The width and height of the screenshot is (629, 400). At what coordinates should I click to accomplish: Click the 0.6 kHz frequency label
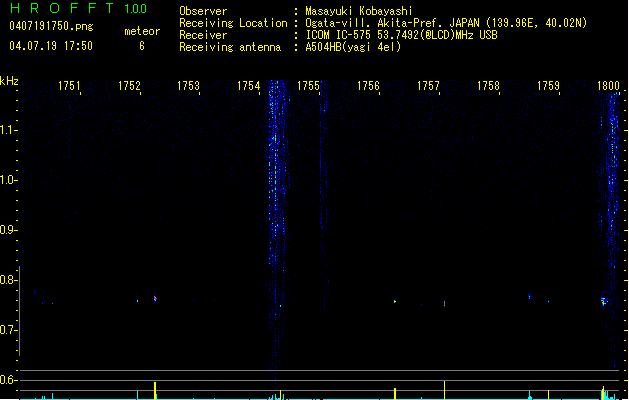pos(7,380)
